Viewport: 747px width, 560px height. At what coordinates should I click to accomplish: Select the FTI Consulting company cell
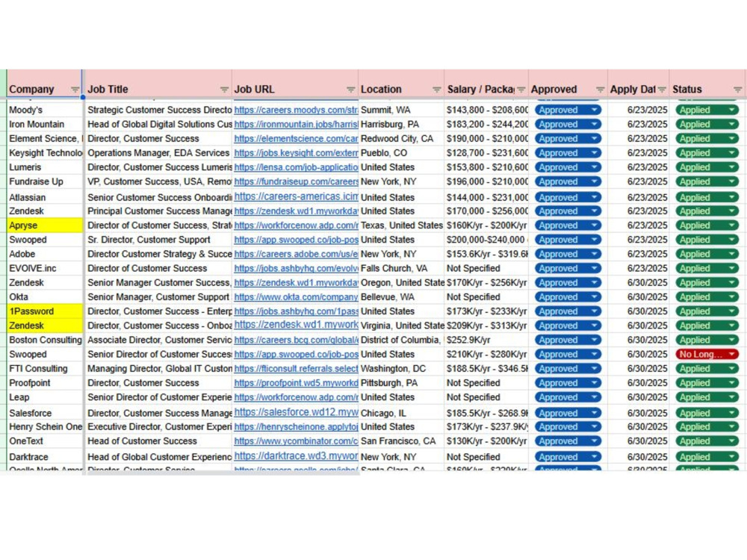(46, 369)
